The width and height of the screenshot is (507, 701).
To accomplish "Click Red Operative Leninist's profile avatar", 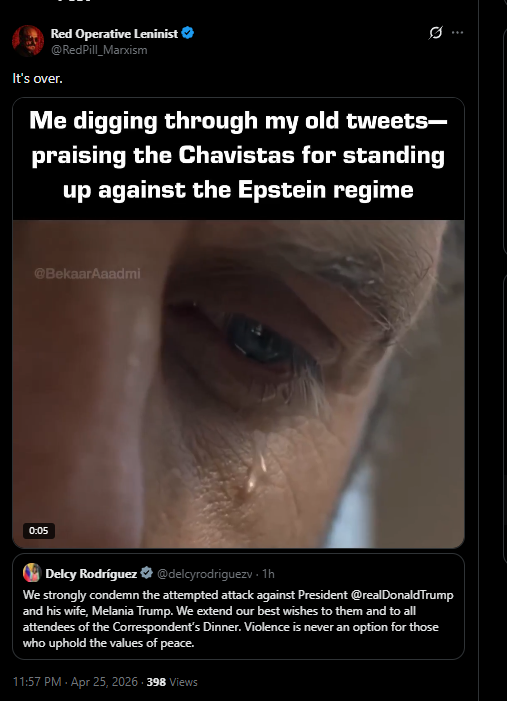I will (28, 41).
